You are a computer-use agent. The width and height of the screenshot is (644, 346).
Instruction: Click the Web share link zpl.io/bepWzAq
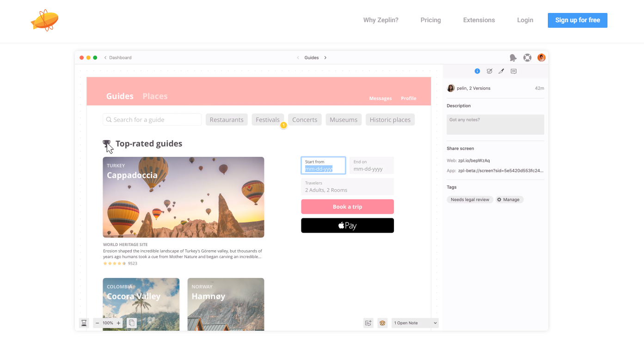coord(474,161)
